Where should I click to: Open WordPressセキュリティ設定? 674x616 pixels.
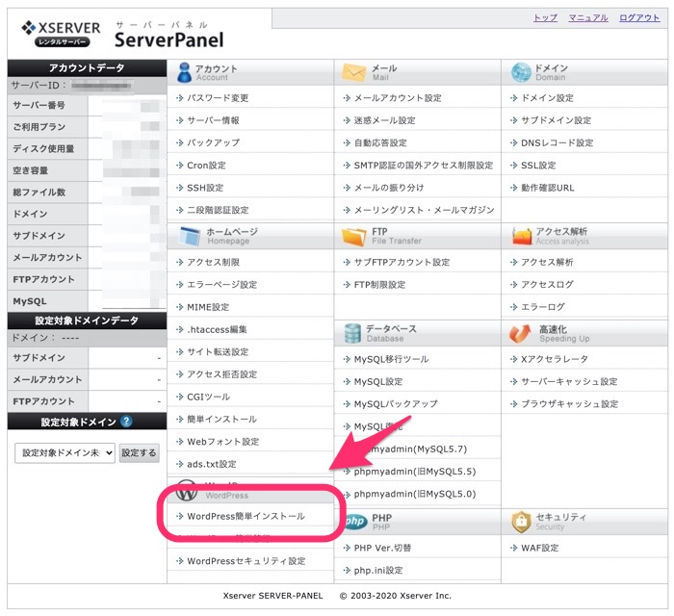point(246,561)
